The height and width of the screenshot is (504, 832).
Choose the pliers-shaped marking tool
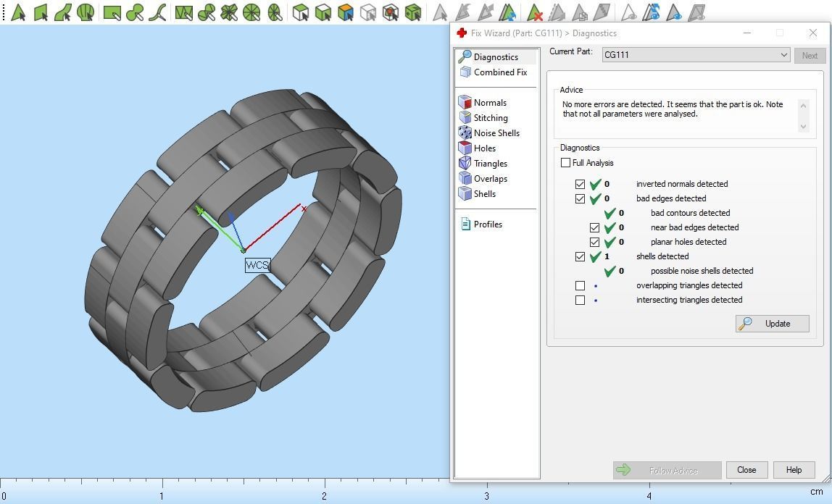tap(157, 12)
